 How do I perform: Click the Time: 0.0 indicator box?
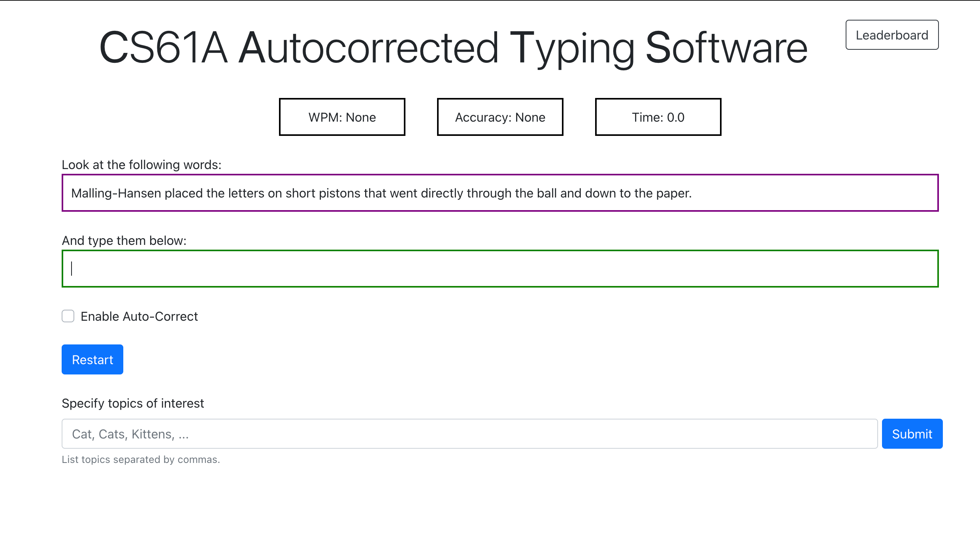[658, 117]
